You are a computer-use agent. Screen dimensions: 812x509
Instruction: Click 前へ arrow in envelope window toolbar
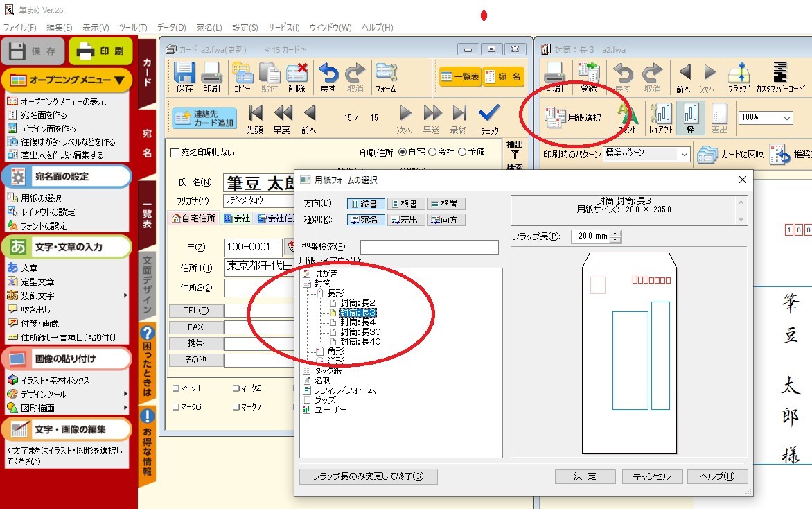click(x=684, y=77)
